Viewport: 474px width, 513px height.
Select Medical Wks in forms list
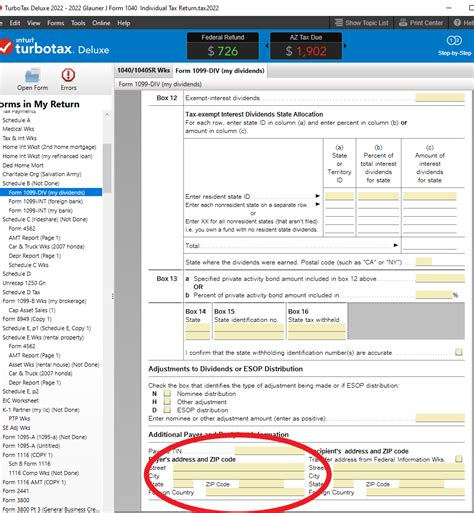point(18,129)
